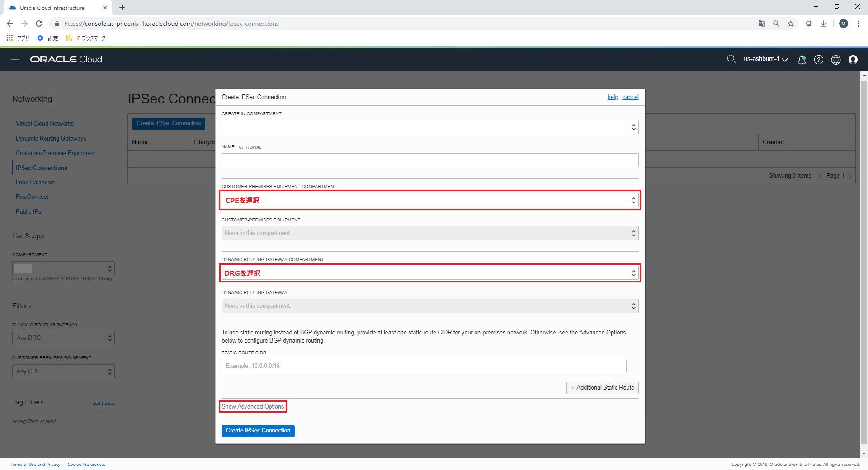Open the help question mark icon
The width and height of the screenshot is (868, 470).
[x=819, y=60]
